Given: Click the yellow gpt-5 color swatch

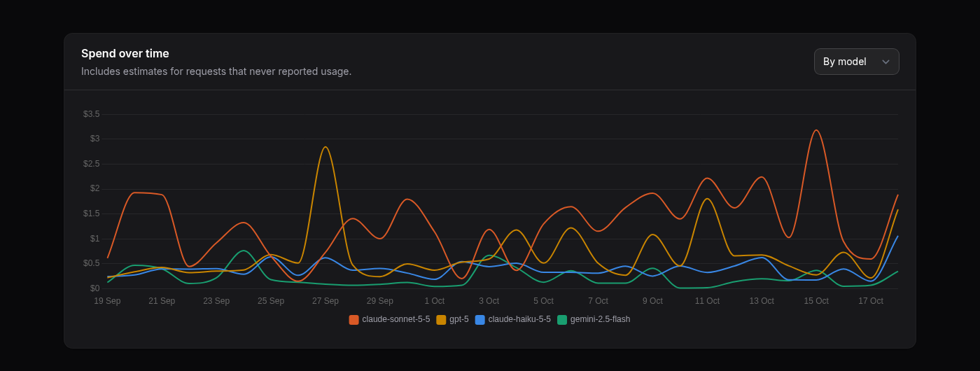Looking at the screenshot, I should (x=441, y=320).
